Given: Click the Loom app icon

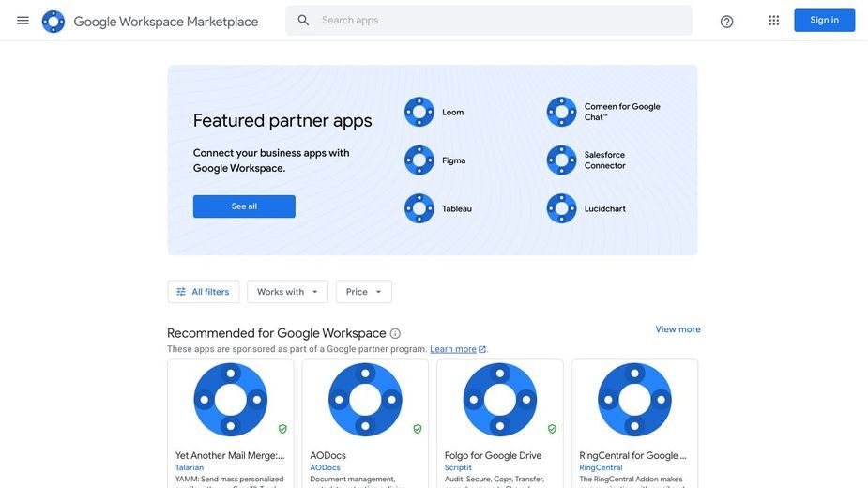Looking at the screenshot, I should tap(419, 112).
